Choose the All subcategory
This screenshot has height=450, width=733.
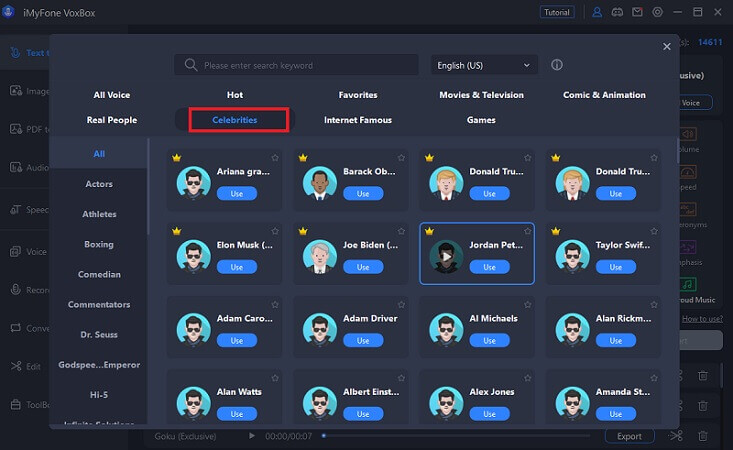pyautogui.click(x=99, y=154)
